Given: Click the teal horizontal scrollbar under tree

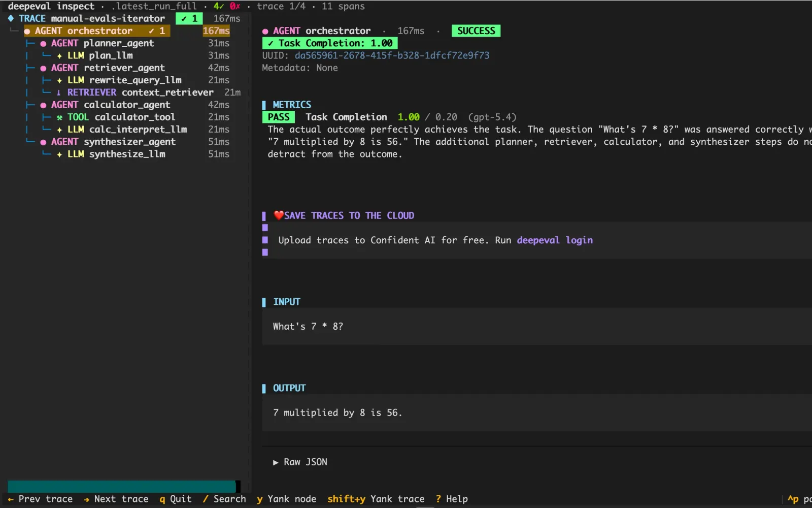Looking at the screenshot, I should coord(121,486).
